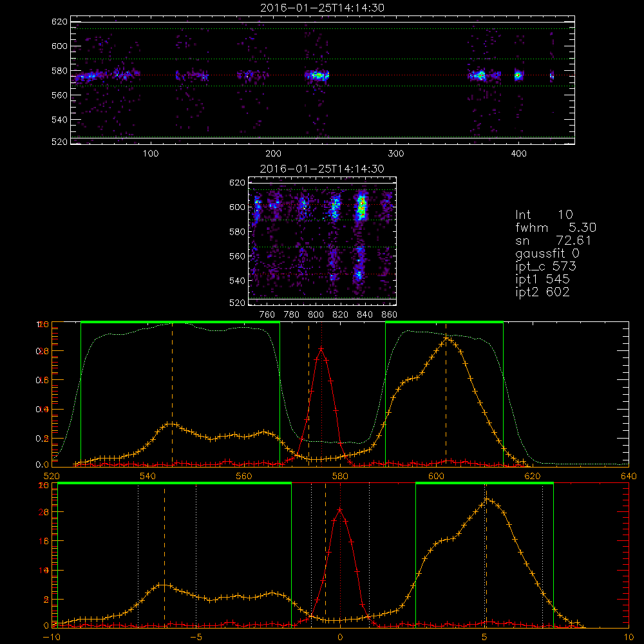644x644 pixels.
Task: Click x-axis label 100 on top plot
Action: coord(151,154)
